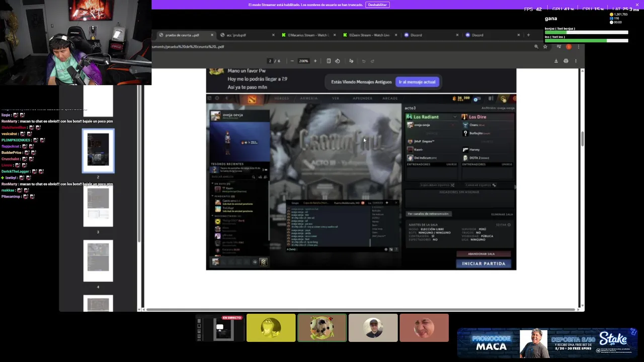The image size is (644, 362).
Task: Open the browser three-dot menu
Action: (x=578, y=47)
